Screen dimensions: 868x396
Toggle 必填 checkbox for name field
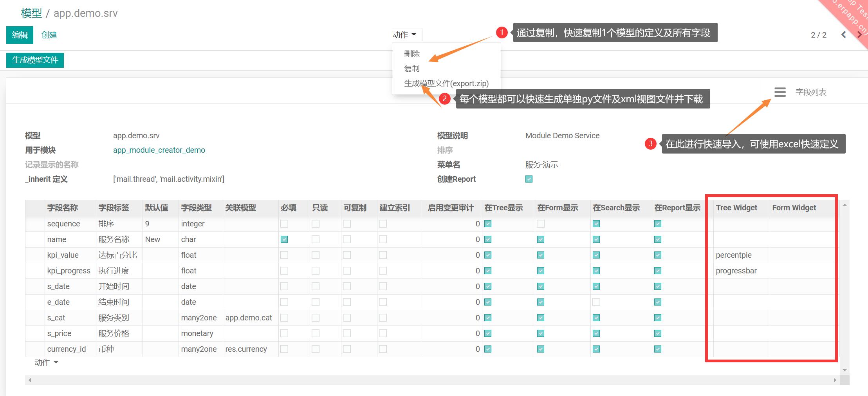pyautogui.click(x=284, y=239)
